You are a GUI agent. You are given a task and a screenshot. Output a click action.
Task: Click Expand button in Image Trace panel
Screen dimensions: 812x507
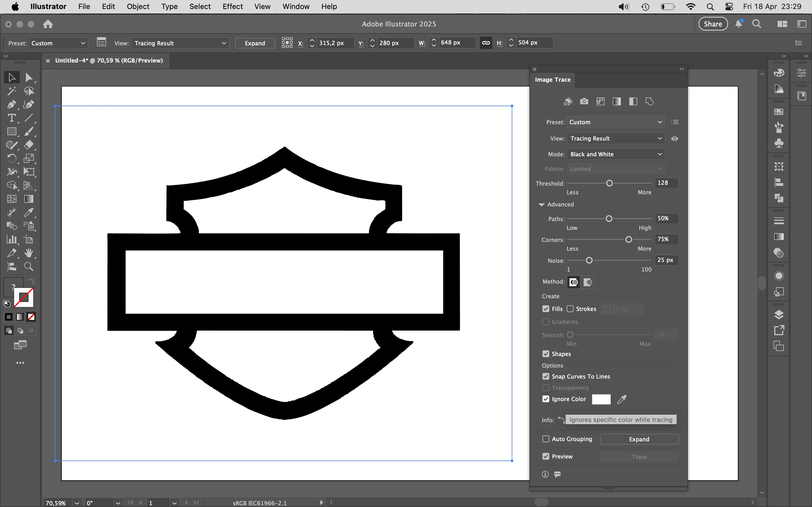point(639,439)
